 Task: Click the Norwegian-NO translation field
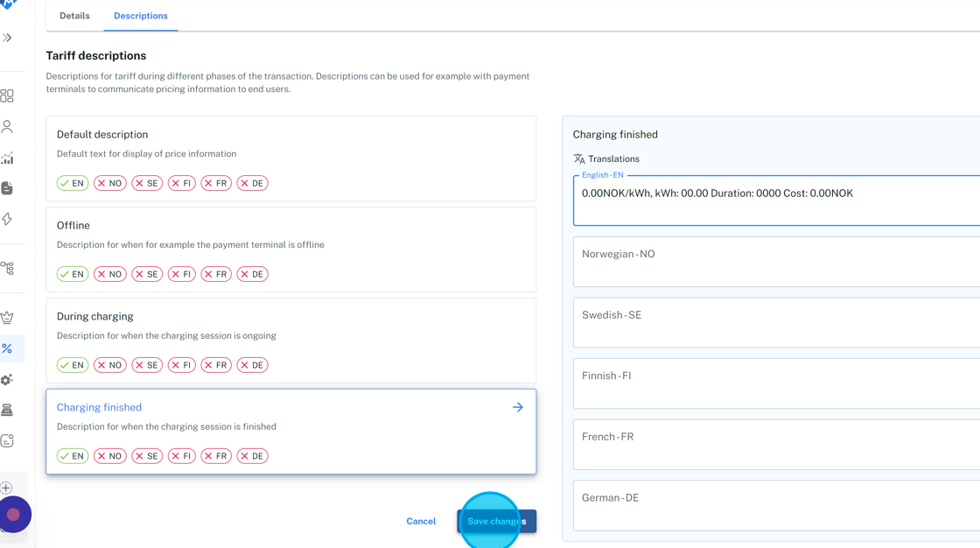[x=776, y=261]
